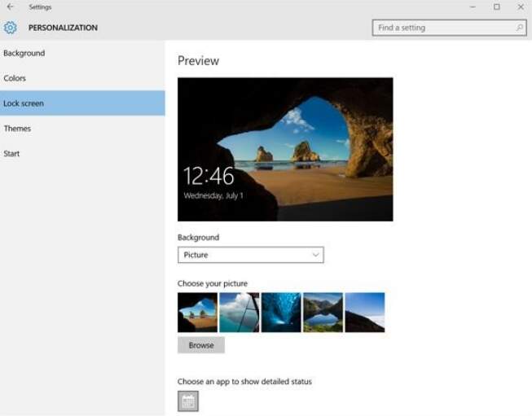Select Lock screen in the sidebar
This screenshot has height=416, width=532.
[x=24, y=103]
